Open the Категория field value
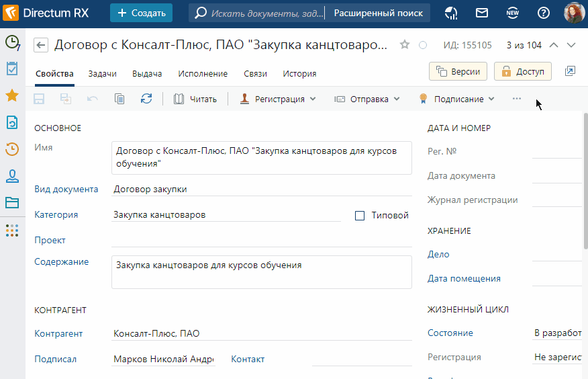 226,215
